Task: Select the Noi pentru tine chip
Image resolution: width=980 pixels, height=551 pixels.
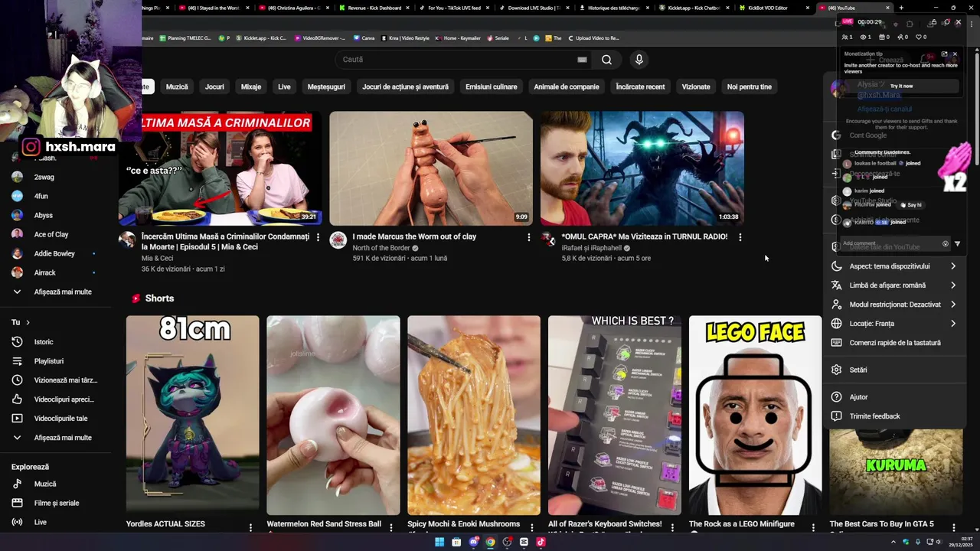Action: [x=750, y=86]
